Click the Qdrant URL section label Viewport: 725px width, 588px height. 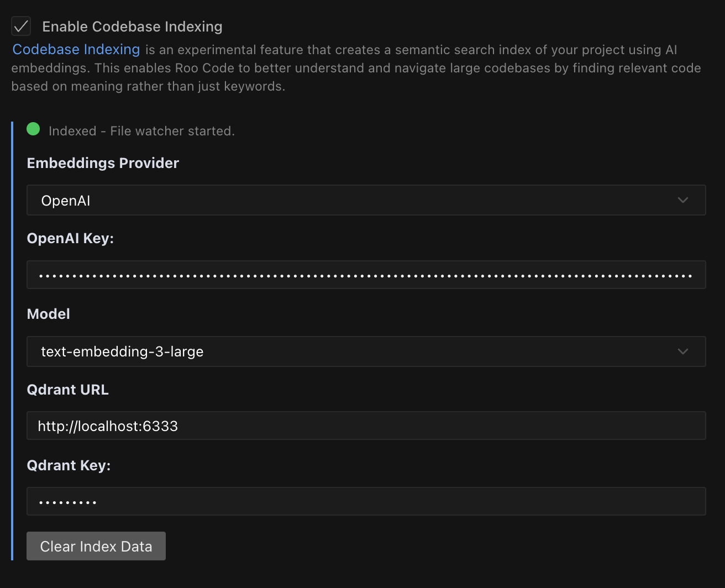(x=67, y=389)
